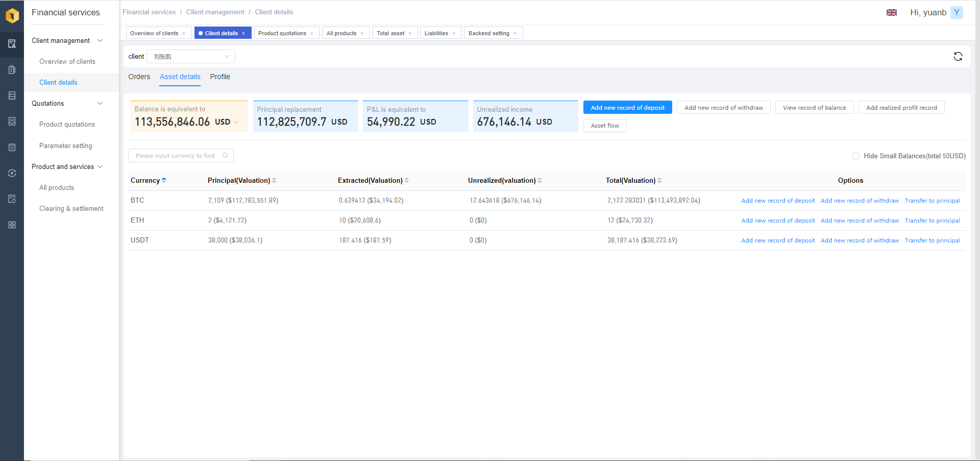Screen dimensions: 980x461
Task: Open the document plus-minus sidebar icon
Action: click(x=12, y=70)
